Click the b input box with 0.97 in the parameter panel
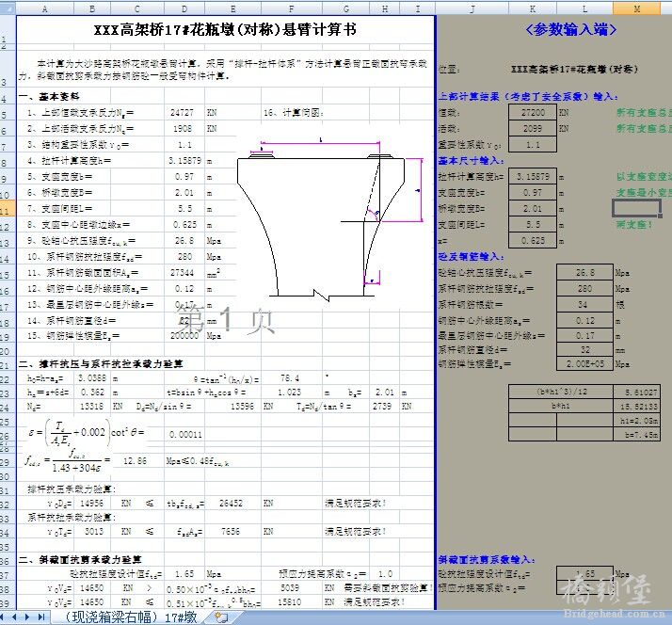The image size is (672, 625). tap(533, 192)
